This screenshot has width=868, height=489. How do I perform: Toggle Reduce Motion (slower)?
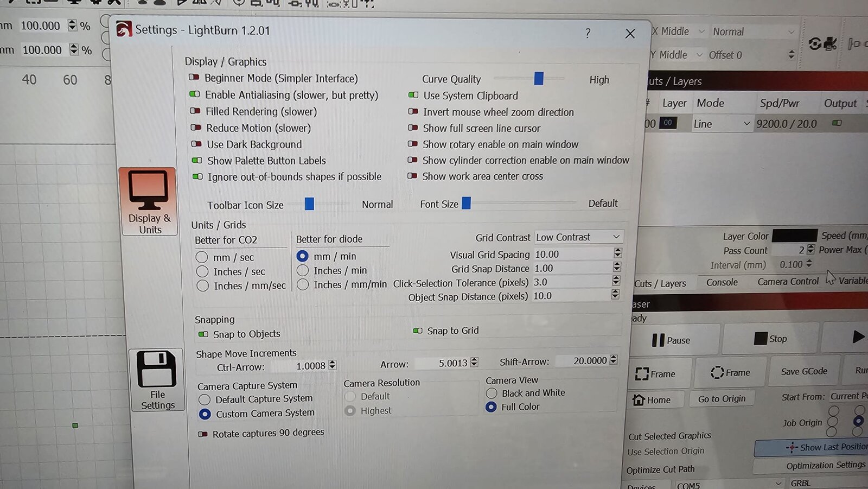(x=195, y=128)
